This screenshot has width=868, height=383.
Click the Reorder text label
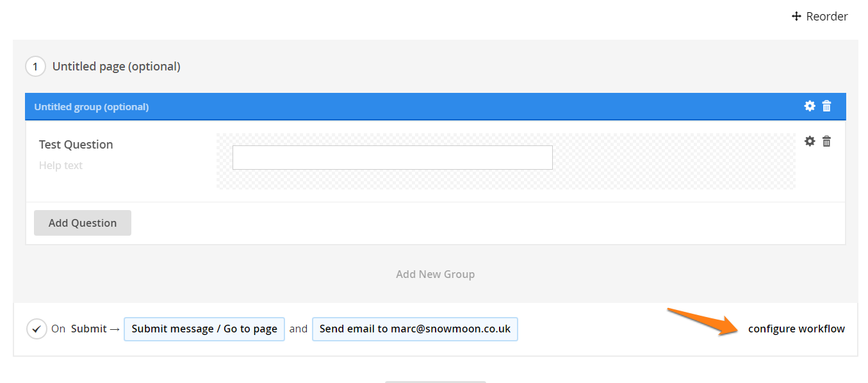[x=826, y=17]
